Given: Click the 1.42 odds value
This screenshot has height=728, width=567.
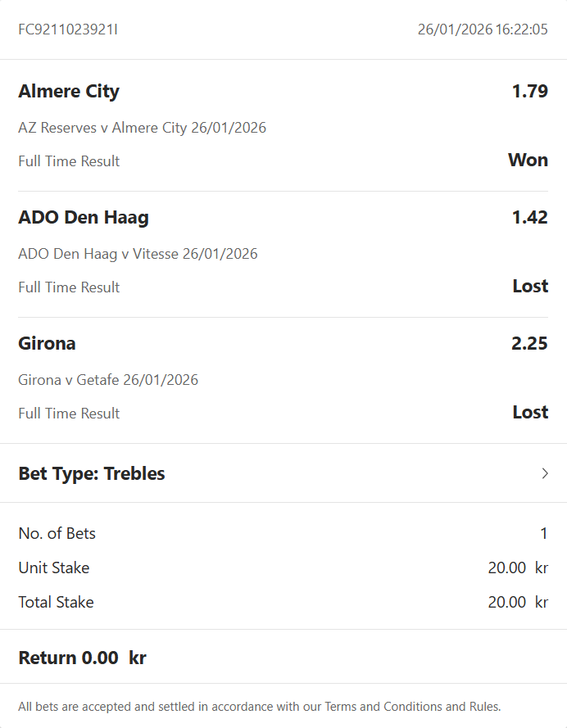Looking at the screenshot, I should pyautogui.click(x=529, y=217).
